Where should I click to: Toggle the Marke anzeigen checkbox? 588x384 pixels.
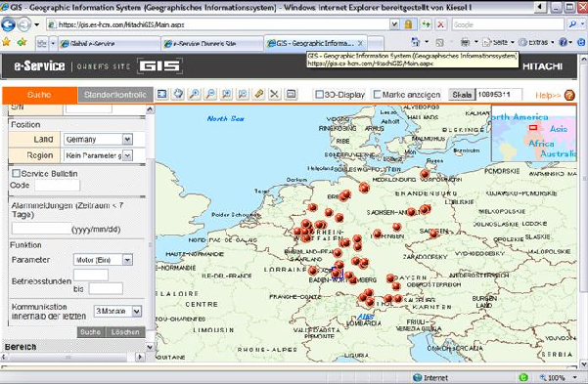(x=377, y=95)
